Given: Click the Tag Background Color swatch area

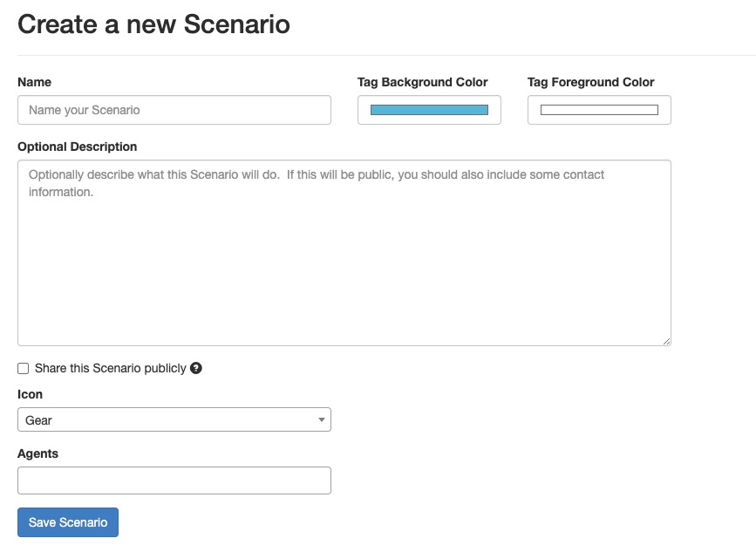Looking at the screenshot, I should click(429, 109).
